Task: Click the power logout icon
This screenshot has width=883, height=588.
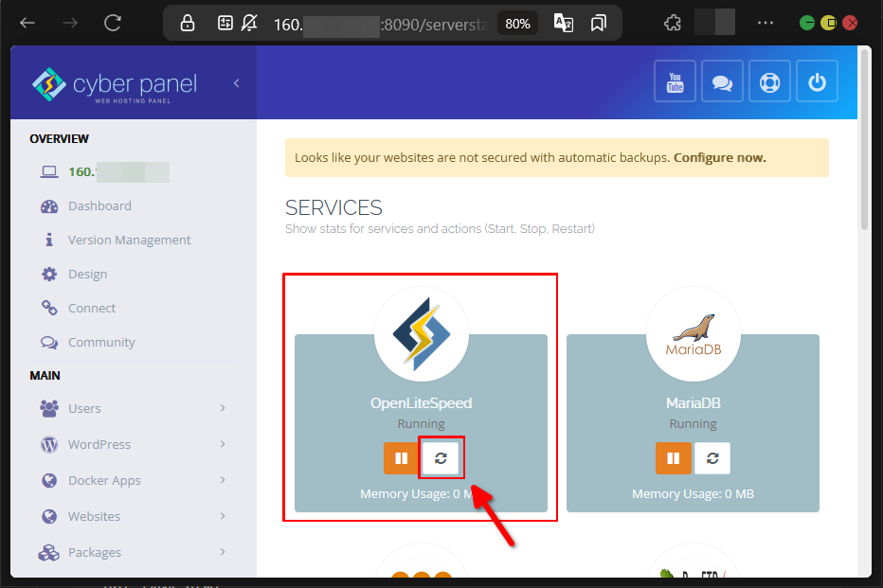Action: pos(817,82)
